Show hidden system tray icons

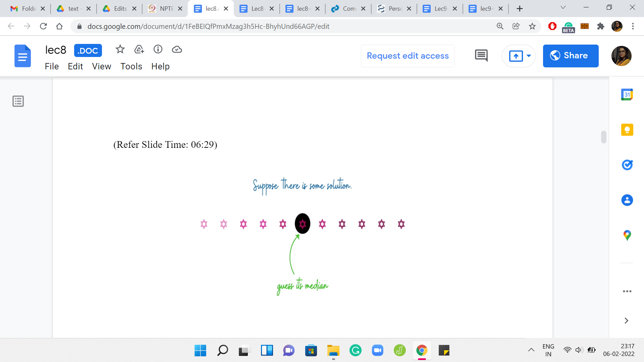[x=531, y=350]
